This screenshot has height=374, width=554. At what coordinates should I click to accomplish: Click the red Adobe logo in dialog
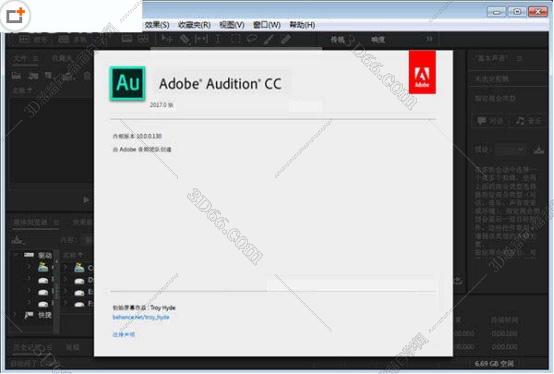pyautogui.click(x=422, y=72)
